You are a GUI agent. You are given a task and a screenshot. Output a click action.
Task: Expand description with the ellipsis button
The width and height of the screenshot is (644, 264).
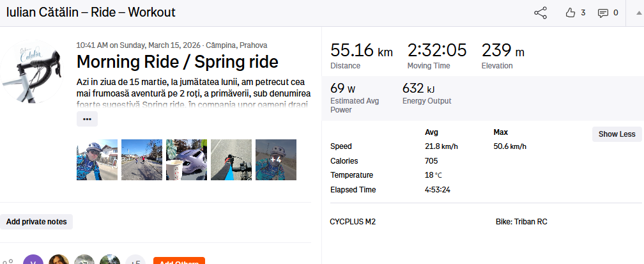[x=87, y=119]
